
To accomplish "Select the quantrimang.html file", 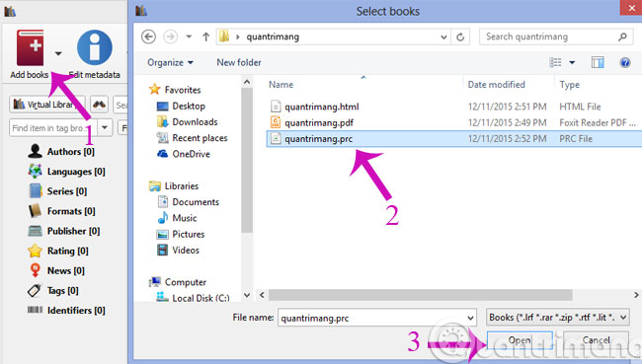I will (453, 107).
